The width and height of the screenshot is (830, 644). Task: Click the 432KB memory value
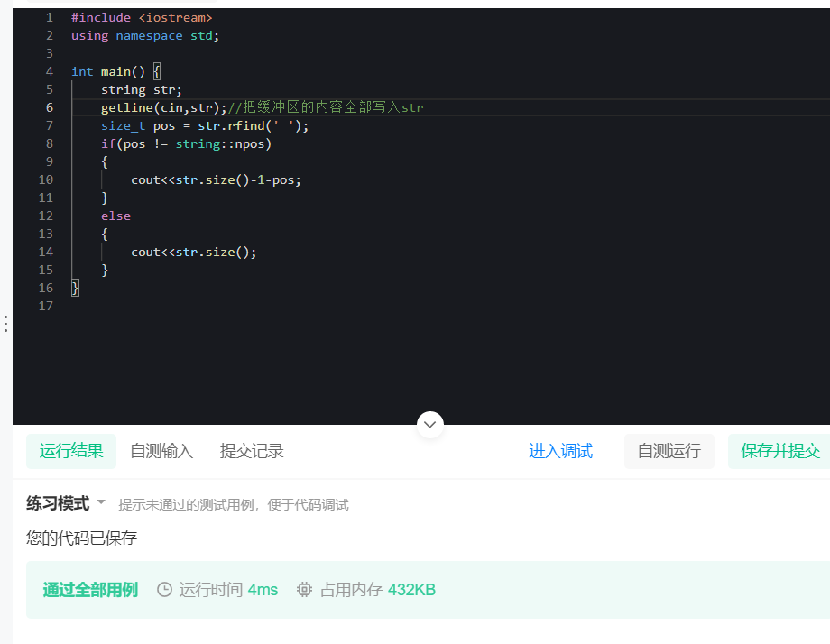[x=411, y=590]
